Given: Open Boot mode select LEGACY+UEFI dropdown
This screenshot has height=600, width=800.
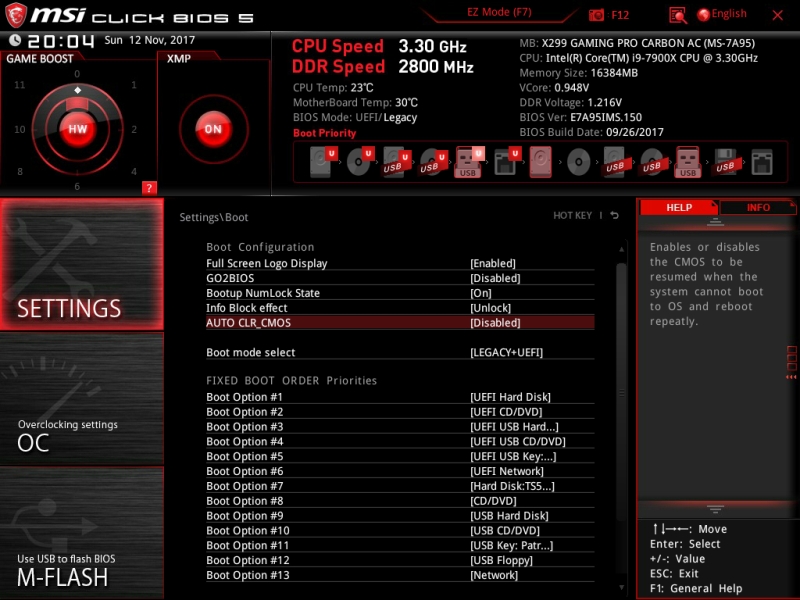Looking at the screenshot, I should tap(506, 352).
